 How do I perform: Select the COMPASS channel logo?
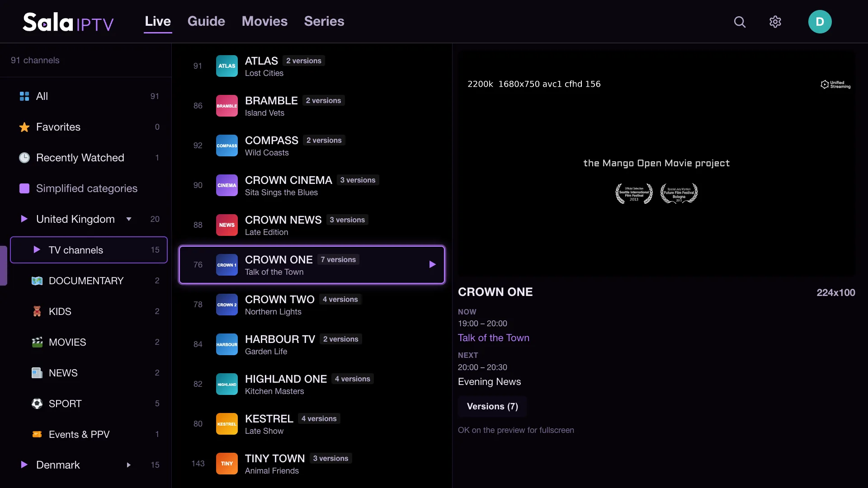227,145
